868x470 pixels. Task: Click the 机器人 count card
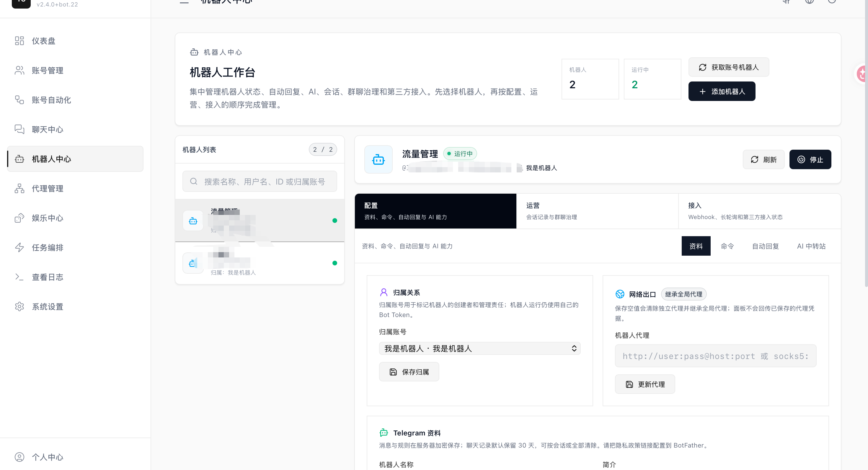[x=590, y=79]
